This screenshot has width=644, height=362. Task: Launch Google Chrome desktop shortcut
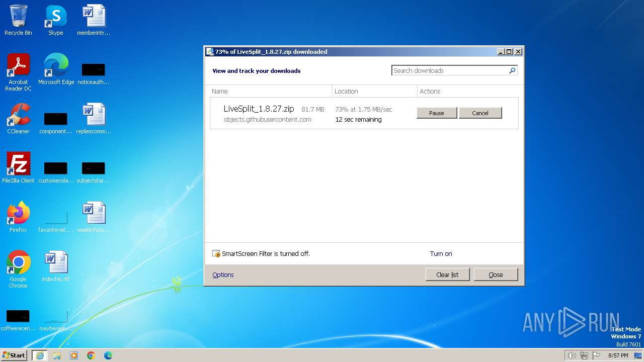tap(18, 269)
